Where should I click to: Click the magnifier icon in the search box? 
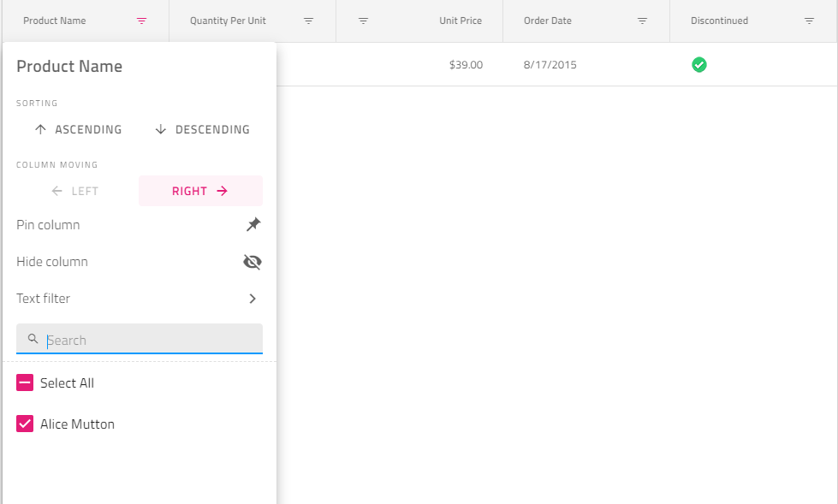(33, 339)
